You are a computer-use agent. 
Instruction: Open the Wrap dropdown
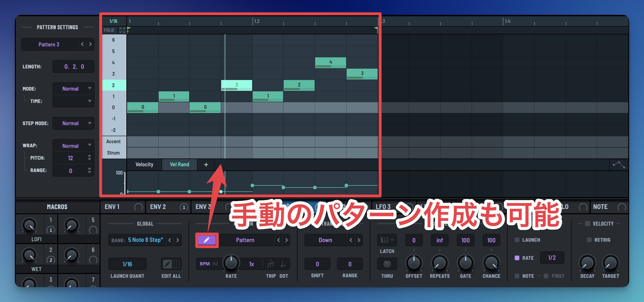pos(74,146)
